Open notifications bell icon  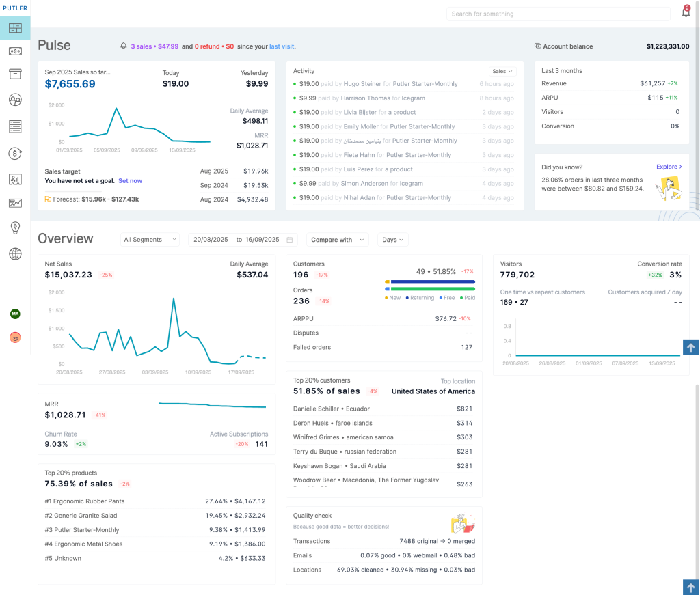click(x=686, y=12)
